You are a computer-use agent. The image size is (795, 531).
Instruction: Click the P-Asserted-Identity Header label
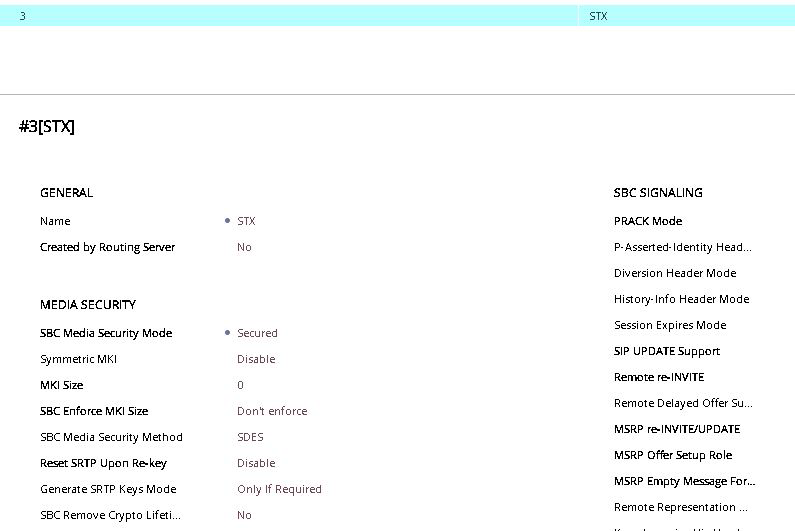point(682,247)
